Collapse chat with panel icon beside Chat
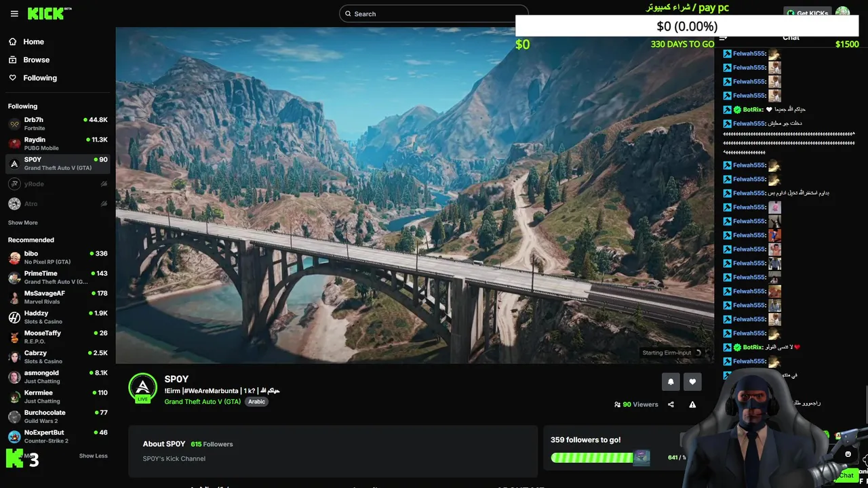868x488 pixels. coord(723,38)
